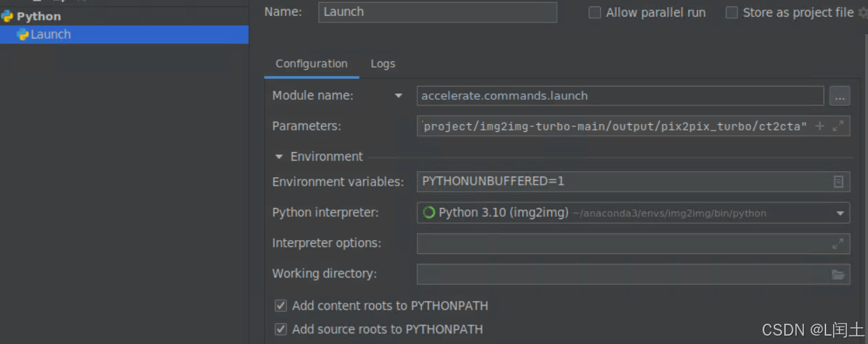
Task: Browse Working directory folder icon
Action: coord(838,274)
